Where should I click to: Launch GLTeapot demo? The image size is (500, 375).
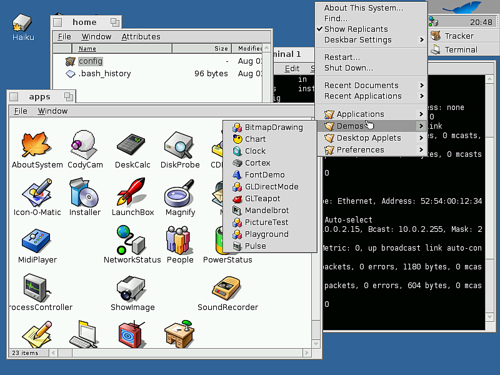tap(269, 198)
